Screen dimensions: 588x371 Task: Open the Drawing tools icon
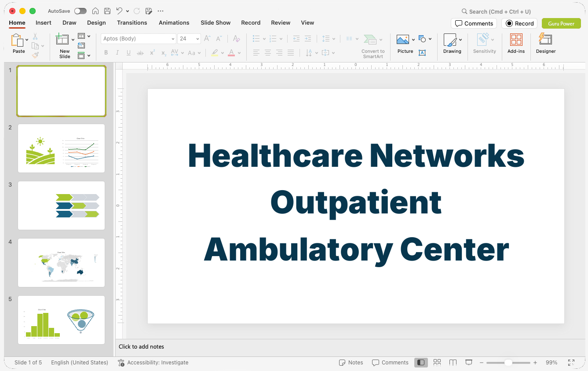[450, 40]
